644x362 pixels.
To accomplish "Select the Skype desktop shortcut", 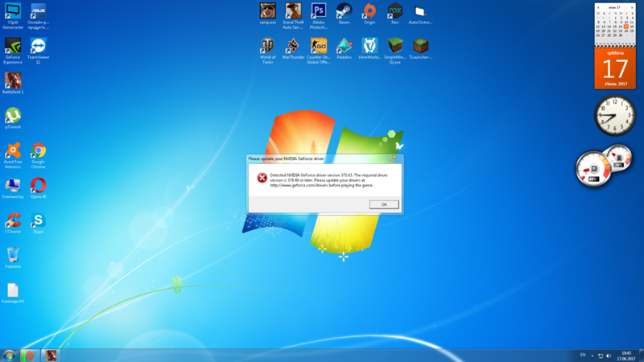I will tap(38, 223).
